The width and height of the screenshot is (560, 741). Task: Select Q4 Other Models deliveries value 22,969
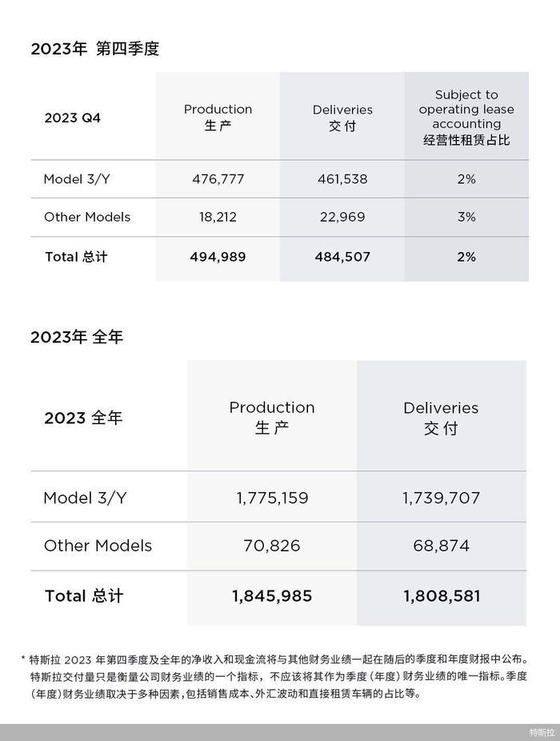pyautogui.click(x=342, y=217)
